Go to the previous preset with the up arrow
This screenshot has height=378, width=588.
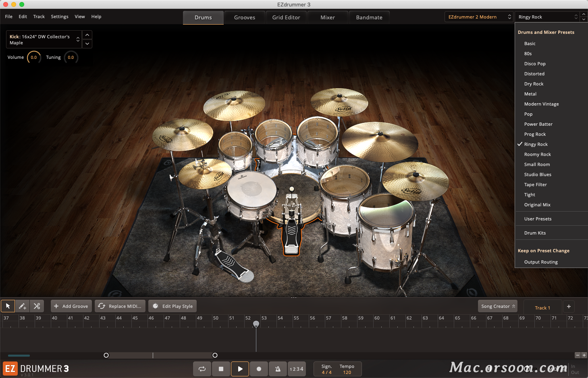584,14
